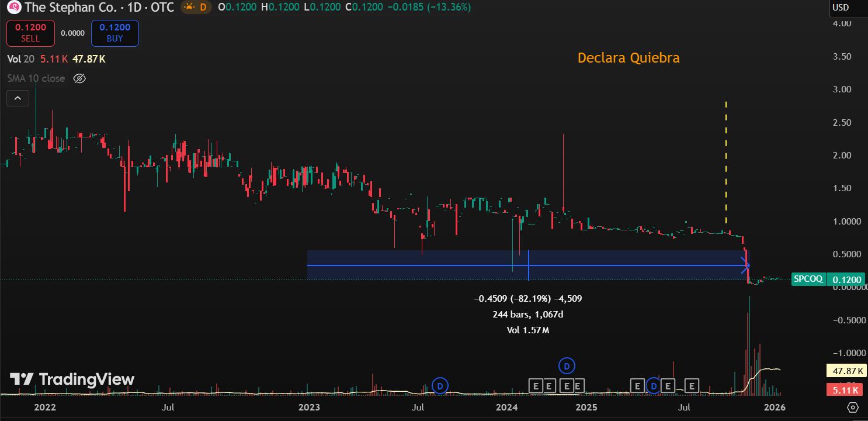Click the SPCOQ price label on axis
The height and width of the screenshot is (421, 868).
(807, 279)
